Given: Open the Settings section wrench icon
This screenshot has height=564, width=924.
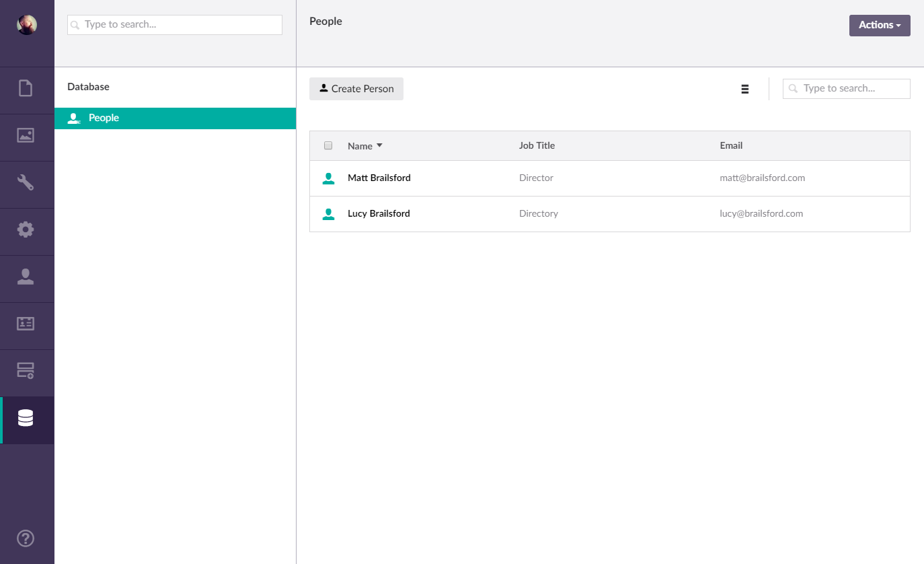Looking at the screenshot, I should pos(26,182).
